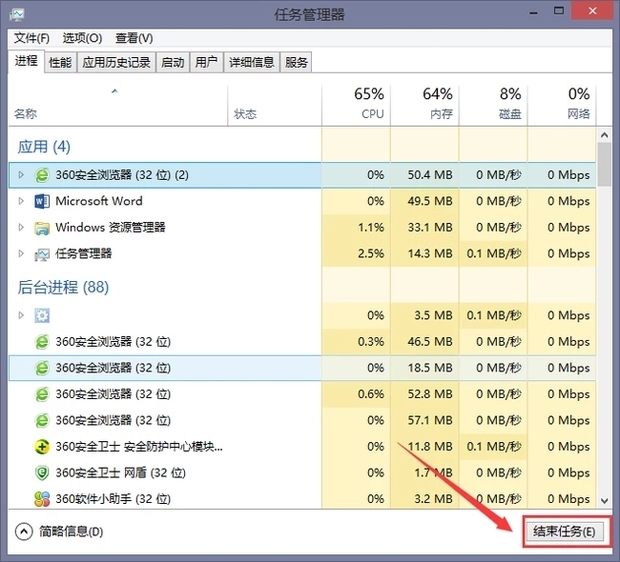Click the scrollbar up arrow
The image size is (620, 562).
coord(604,135)
